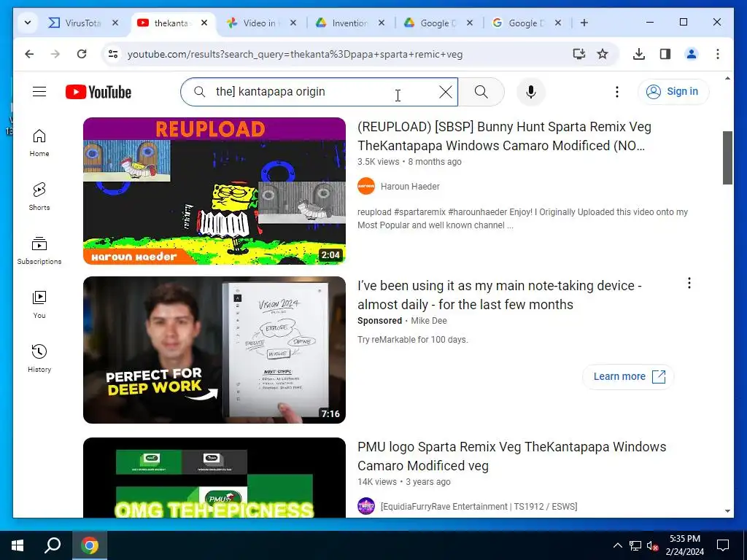Open the taskbar clock and date
Viewport: 747px width, 560px height.
pyautogui.click(x=685, y=545)
